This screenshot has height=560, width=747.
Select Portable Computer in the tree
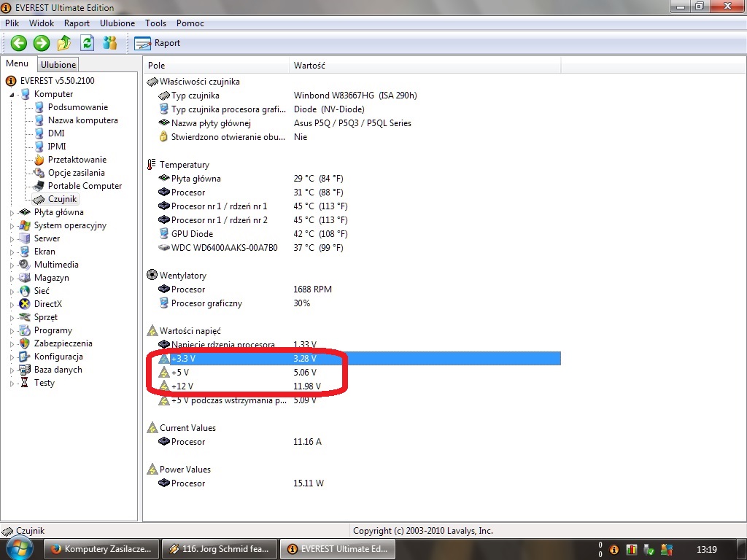(x=85, y=186)
